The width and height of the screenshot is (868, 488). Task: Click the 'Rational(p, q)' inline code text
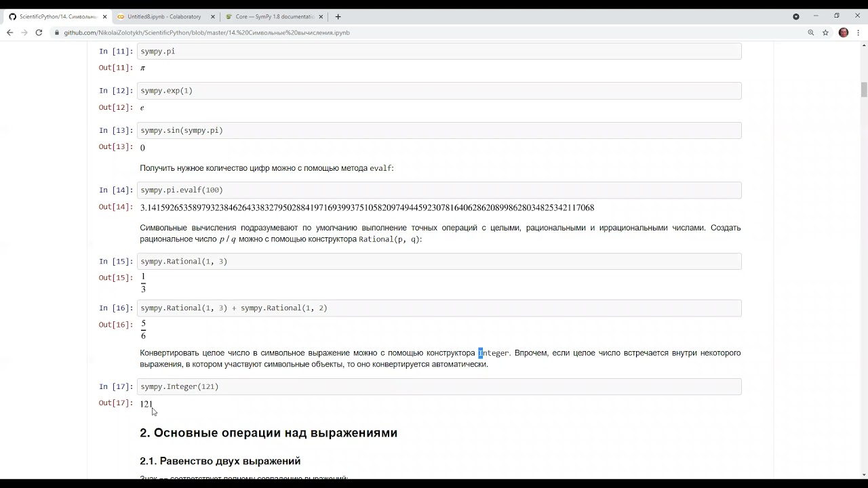388,239
